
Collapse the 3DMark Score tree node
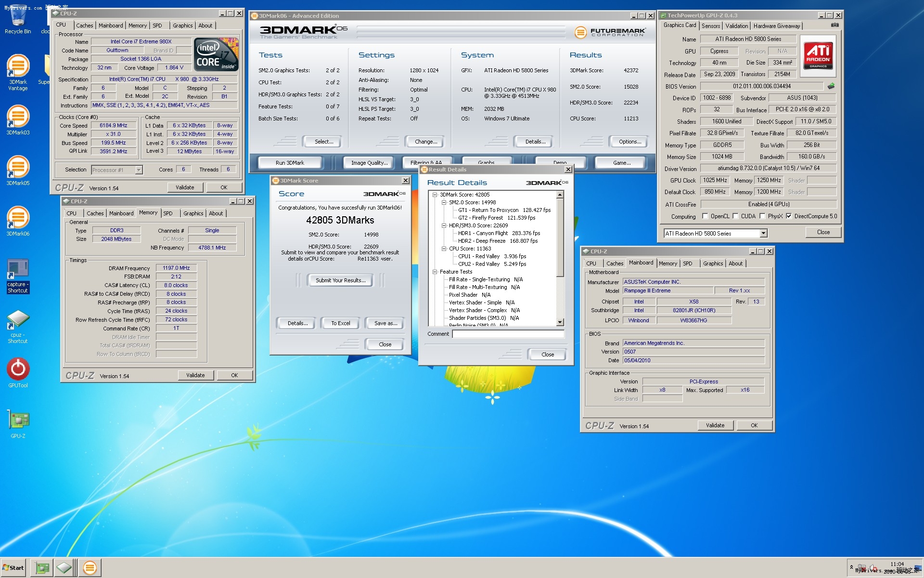[x=435, y=195]
